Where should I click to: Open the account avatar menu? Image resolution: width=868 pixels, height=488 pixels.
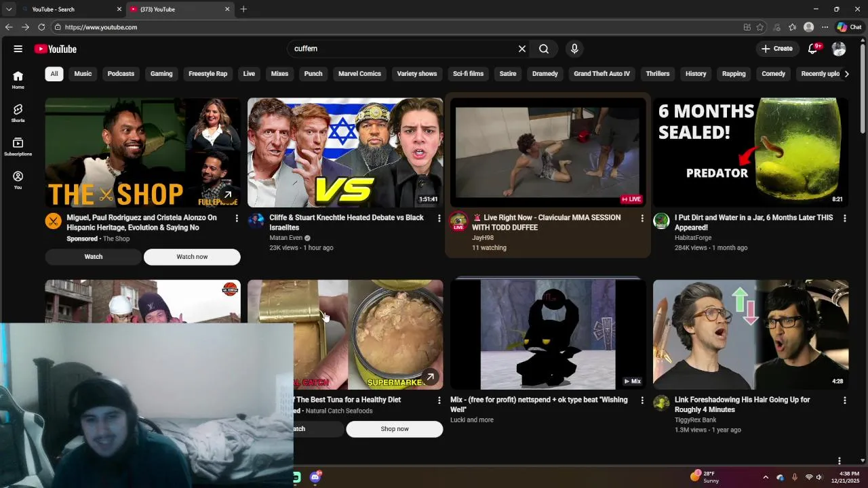(x=839, y=49)
